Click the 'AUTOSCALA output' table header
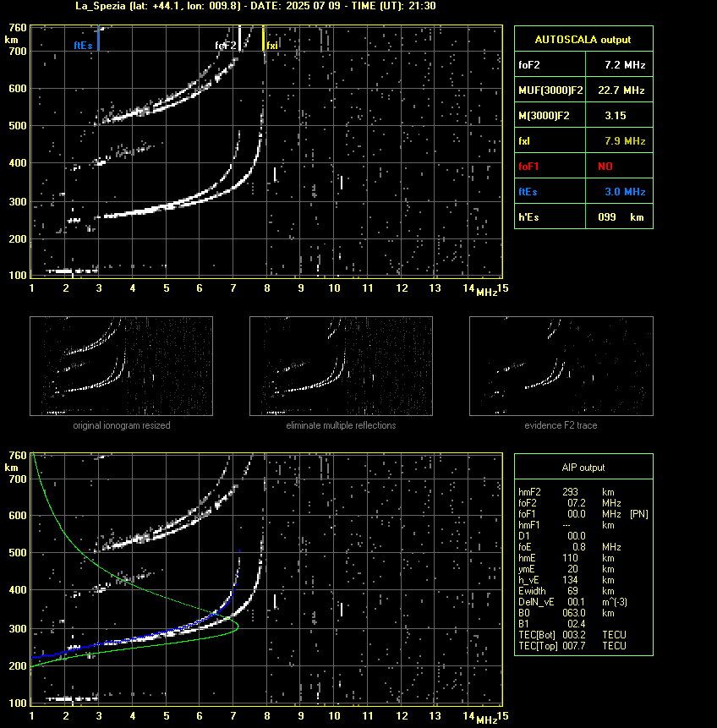The width and height of the screenshot is (717, 728). click(583, 40)
